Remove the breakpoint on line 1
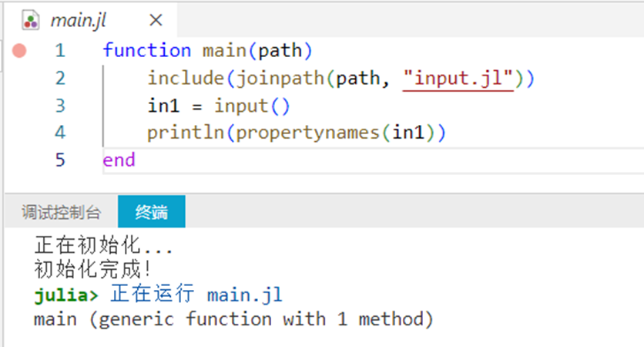The image size is (644, 347). click(19, 51)
